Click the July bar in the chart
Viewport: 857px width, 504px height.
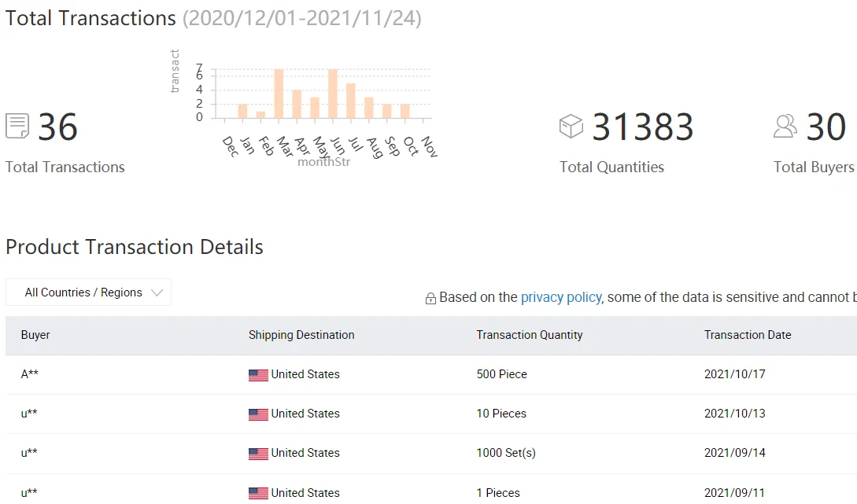pos(351,101)
